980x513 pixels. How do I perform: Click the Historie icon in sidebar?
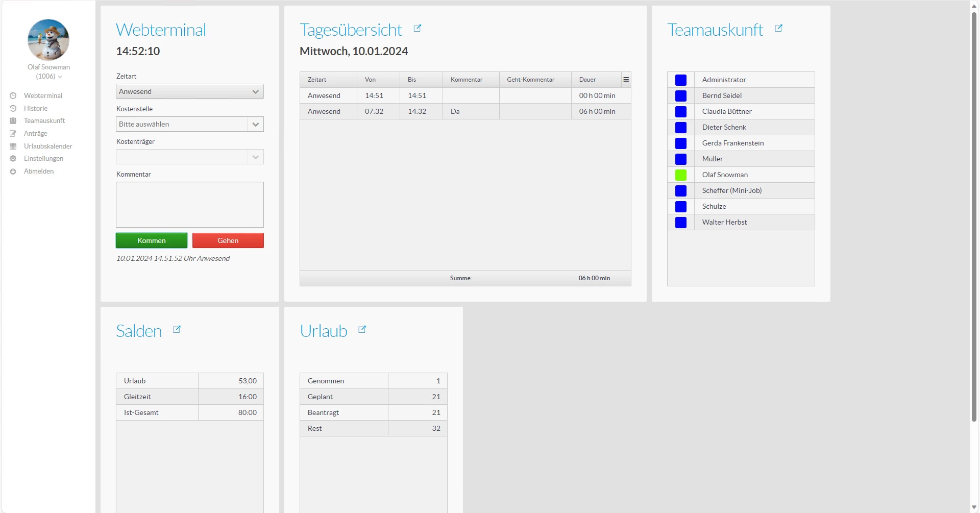(13, 108)
